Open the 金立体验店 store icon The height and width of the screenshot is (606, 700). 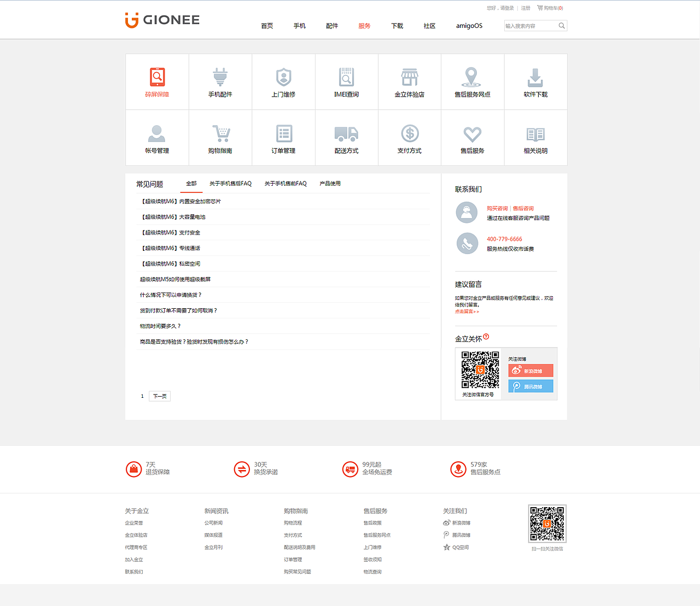[x=410, y=77]
